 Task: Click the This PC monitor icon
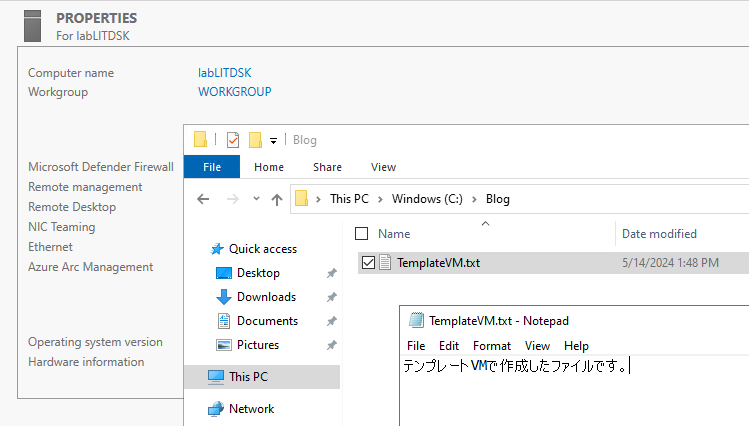click(x=216, y=377)
